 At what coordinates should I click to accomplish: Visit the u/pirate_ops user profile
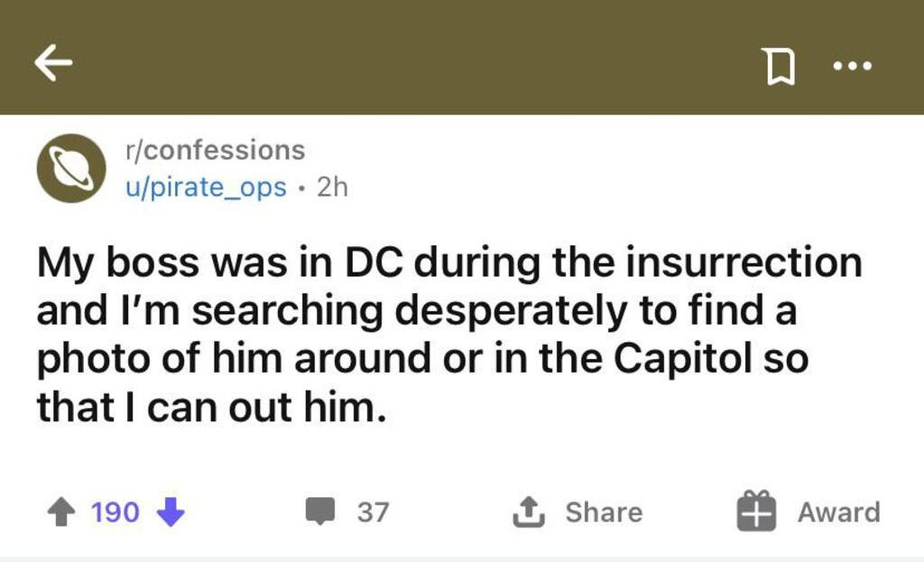pyautogui.click(x=206, y=188)
